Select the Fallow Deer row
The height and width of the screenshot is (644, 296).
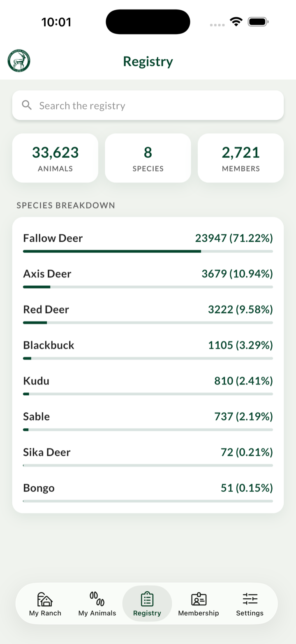(x=148, y=242)
